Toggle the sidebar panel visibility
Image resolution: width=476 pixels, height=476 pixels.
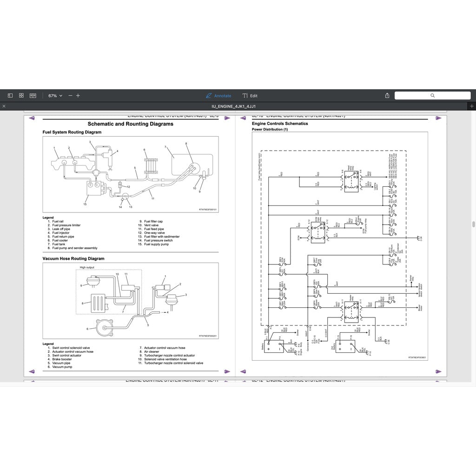coord(10,95)
